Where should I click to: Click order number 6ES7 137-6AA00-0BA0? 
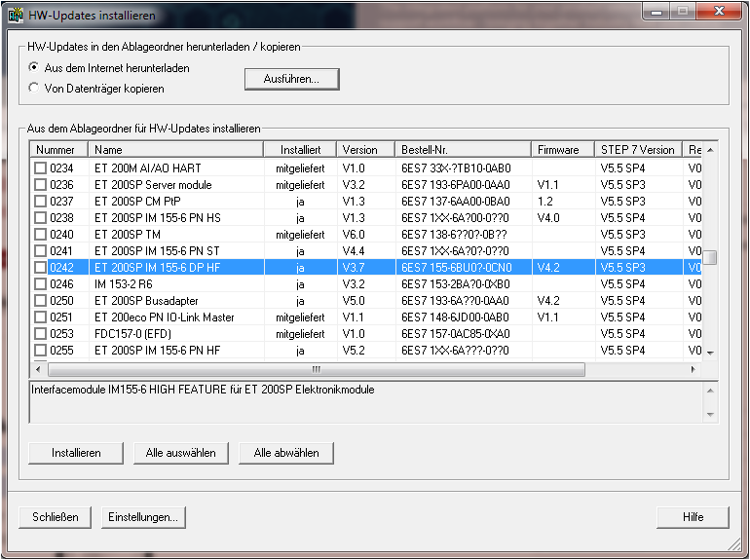[456, 202]
